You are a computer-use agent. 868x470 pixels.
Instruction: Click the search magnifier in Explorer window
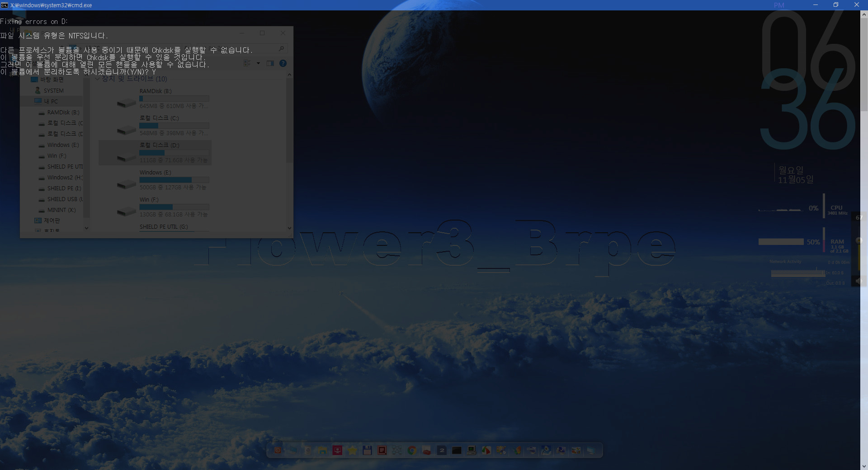pyautogui.click(x=281, y=48)
